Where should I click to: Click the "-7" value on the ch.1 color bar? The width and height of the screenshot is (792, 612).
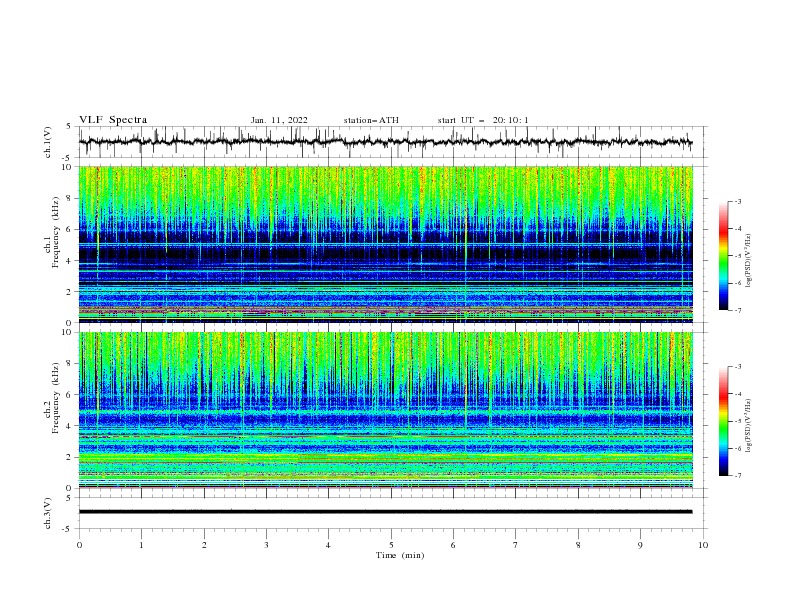(738, 310)
